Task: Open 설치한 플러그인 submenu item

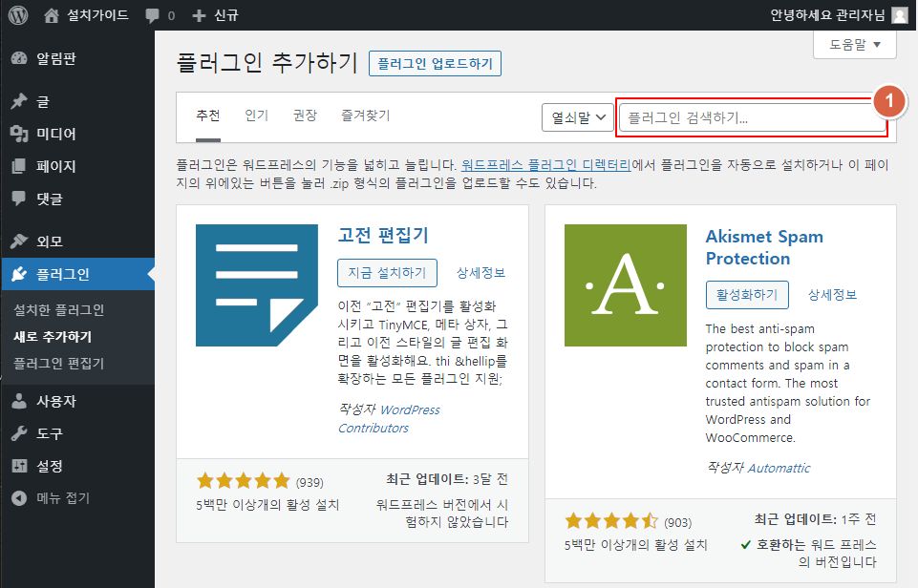Action: (58, 310)
